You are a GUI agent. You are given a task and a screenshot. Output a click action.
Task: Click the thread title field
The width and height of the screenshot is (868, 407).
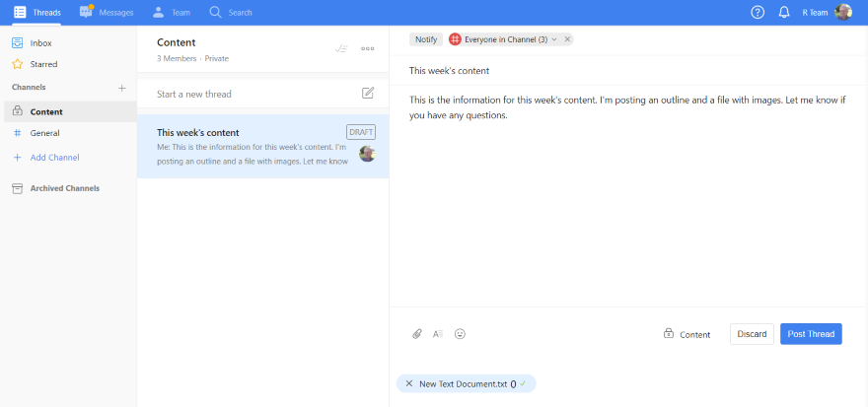(628, 71)
